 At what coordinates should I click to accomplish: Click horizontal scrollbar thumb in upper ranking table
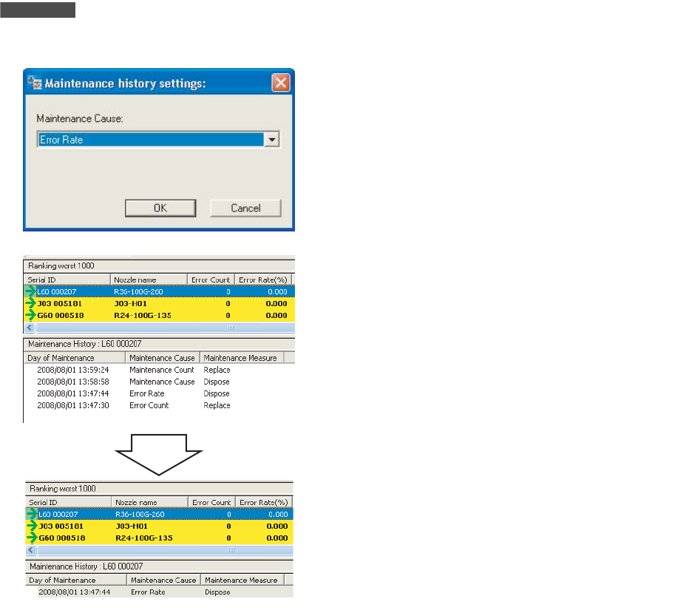[166, 328]
